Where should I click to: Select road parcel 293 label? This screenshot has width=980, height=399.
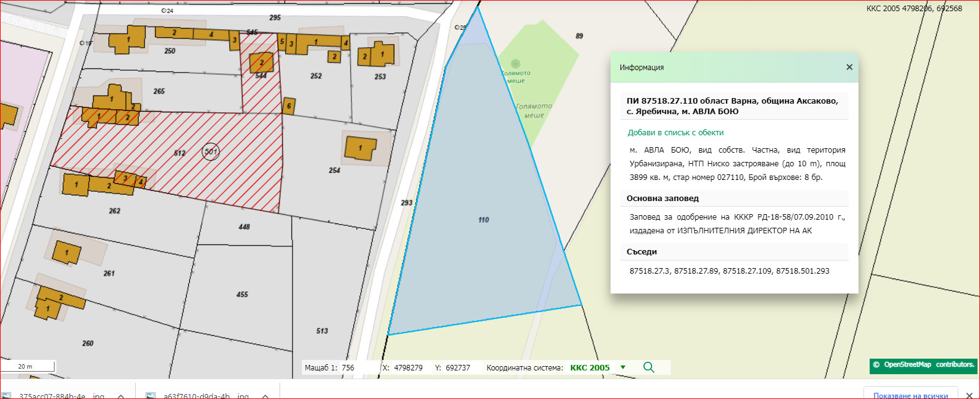(x=407, y=202)
